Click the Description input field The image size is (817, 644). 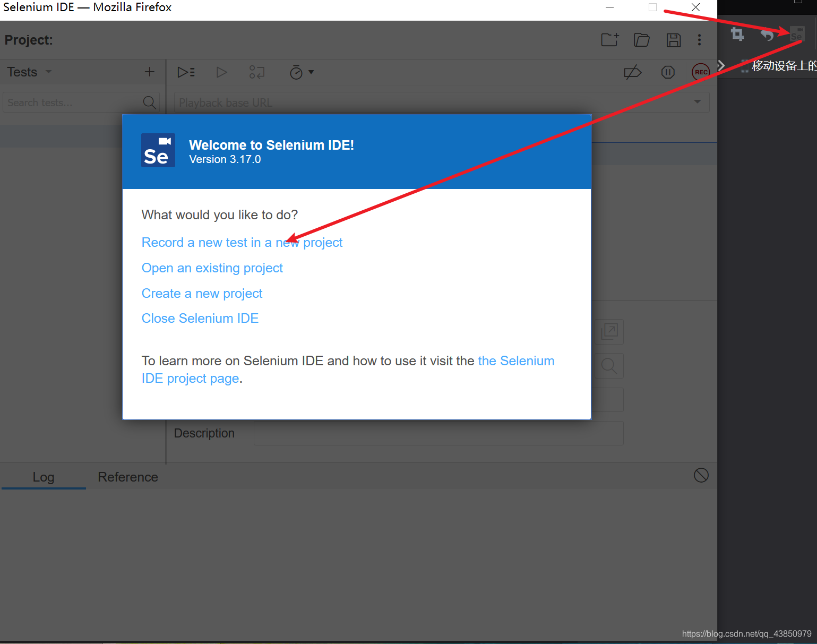coord(438,433)
